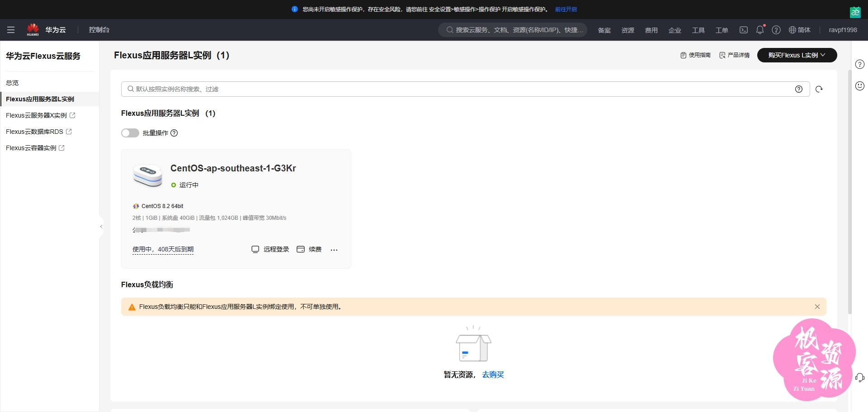Click 前往开启 security notice link
The width and height of the screenshot is (868, 412).
[x=566, y=9]
